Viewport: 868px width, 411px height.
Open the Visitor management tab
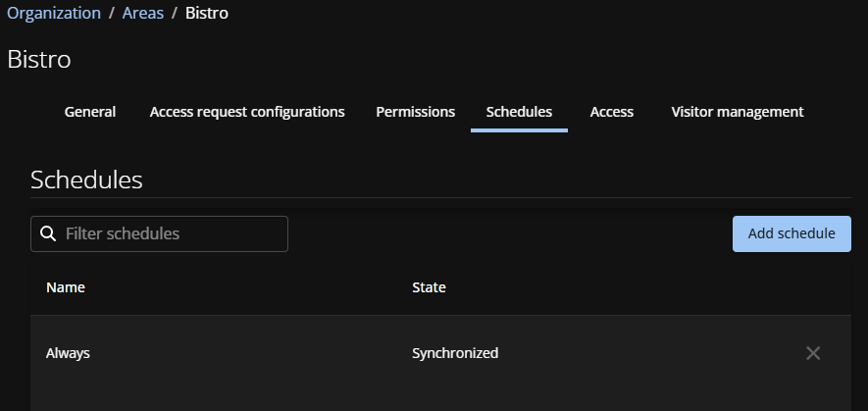pos(737,112)
